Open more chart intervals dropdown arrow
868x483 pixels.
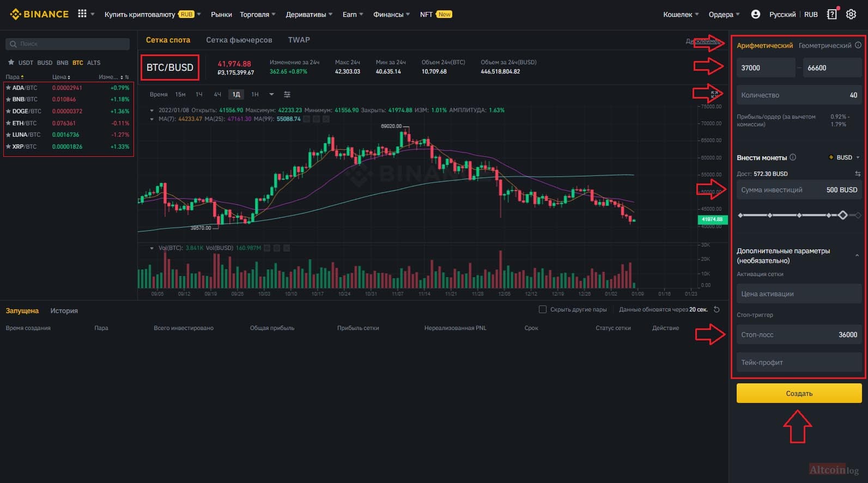pos(271,94)
